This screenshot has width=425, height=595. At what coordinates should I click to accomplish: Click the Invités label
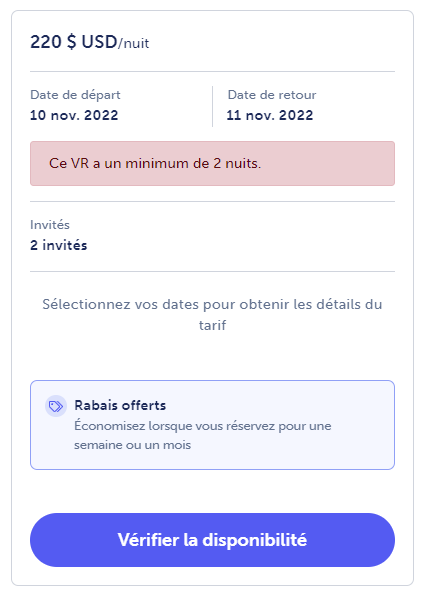click(x=50, y=225)
